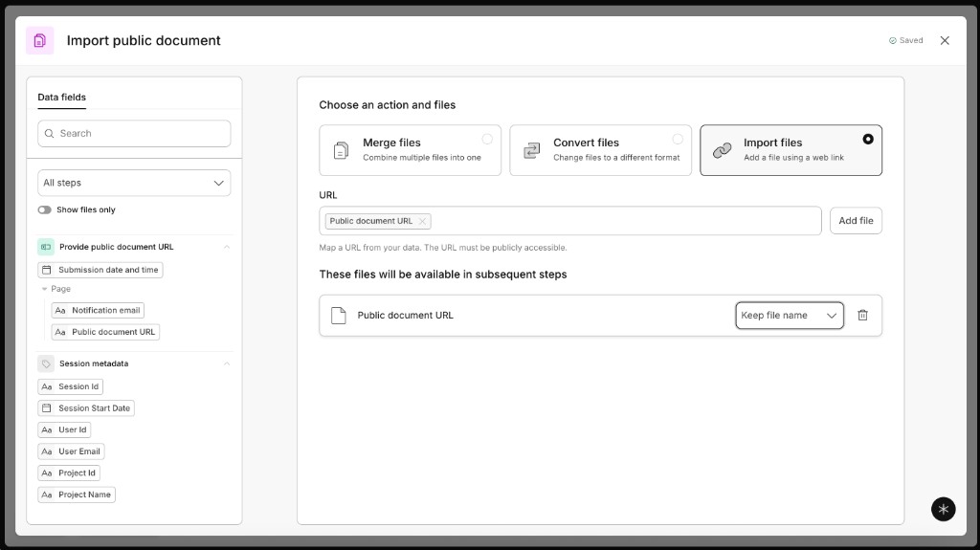The image size is (980, 550).
Task: Click the Import files title text
Action: [x=773, y=143]
